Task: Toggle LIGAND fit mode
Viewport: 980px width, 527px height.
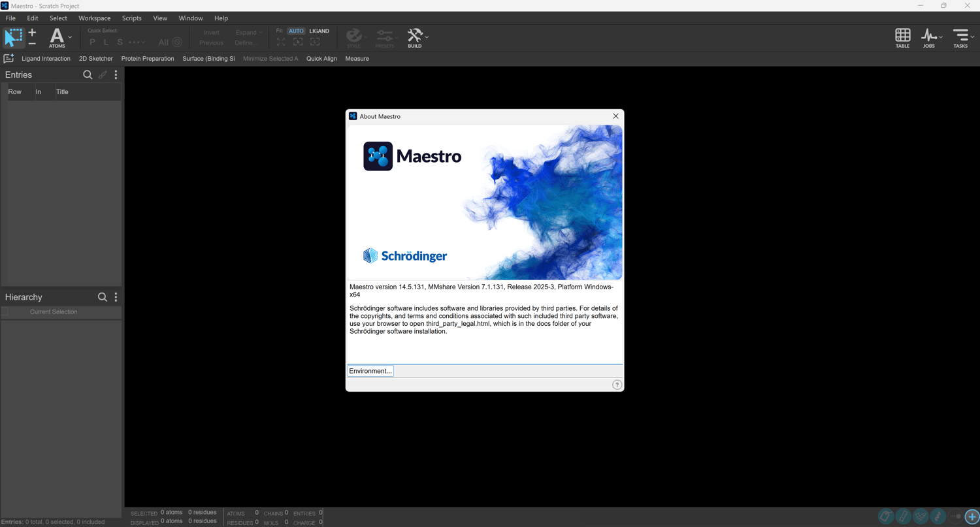Action: point(319,31)
